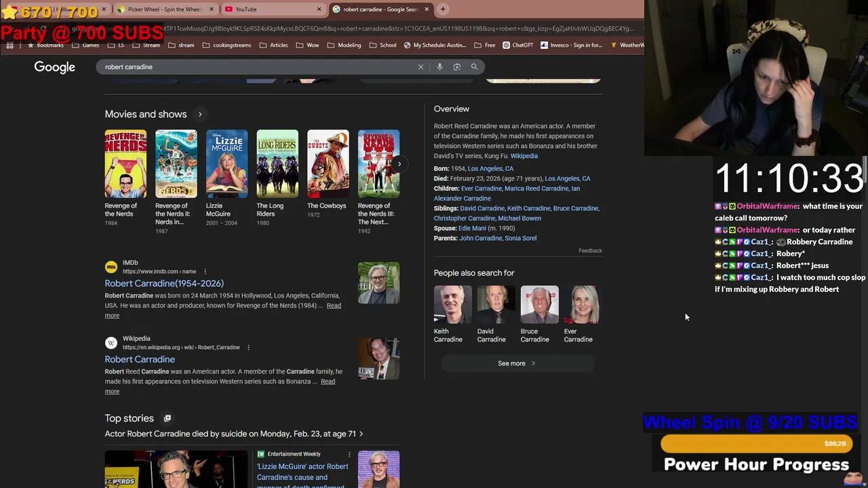Image resolution: width=868 pixels, height=488 pixels.
Task: Open the Free bookmarks folder
Action: coord(485,45)
